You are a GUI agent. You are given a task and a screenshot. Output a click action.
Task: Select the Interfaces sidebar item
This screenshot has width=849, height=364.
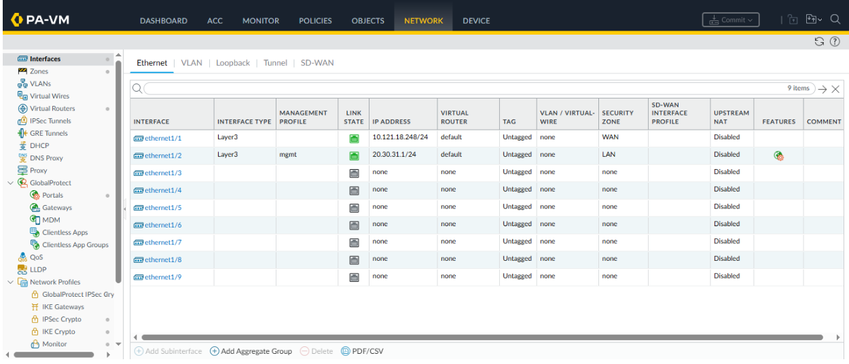point(45,58)
